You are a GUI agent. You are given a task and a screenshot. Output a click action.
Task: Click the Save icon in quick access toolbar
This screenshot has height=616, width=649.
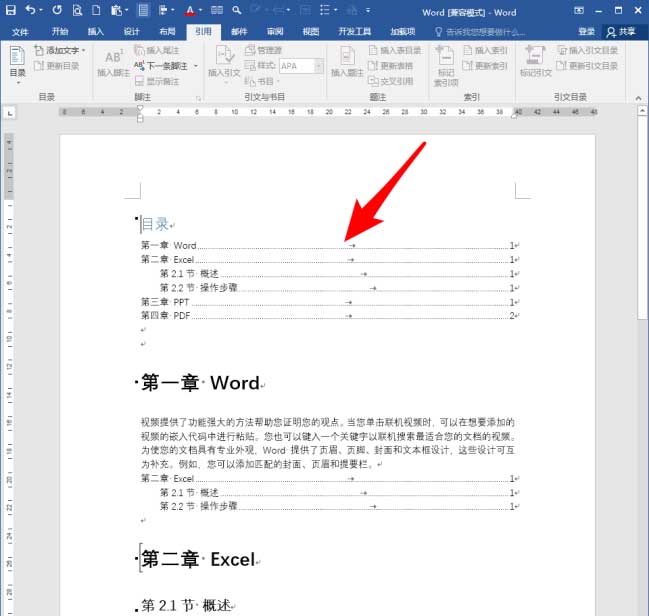(x=11, y=11)
